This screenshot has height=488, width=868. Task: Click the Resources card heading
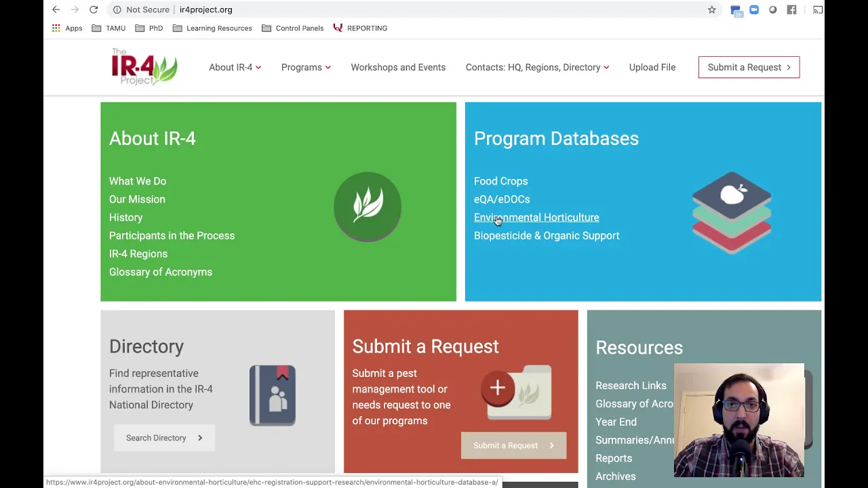tap(639, 348)
